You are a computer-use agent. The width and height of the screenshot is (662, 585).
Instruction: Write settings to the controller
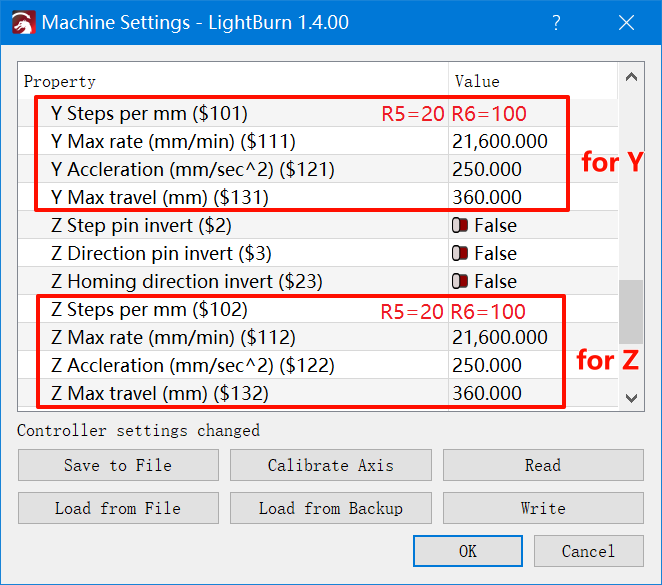coord(543,508)
